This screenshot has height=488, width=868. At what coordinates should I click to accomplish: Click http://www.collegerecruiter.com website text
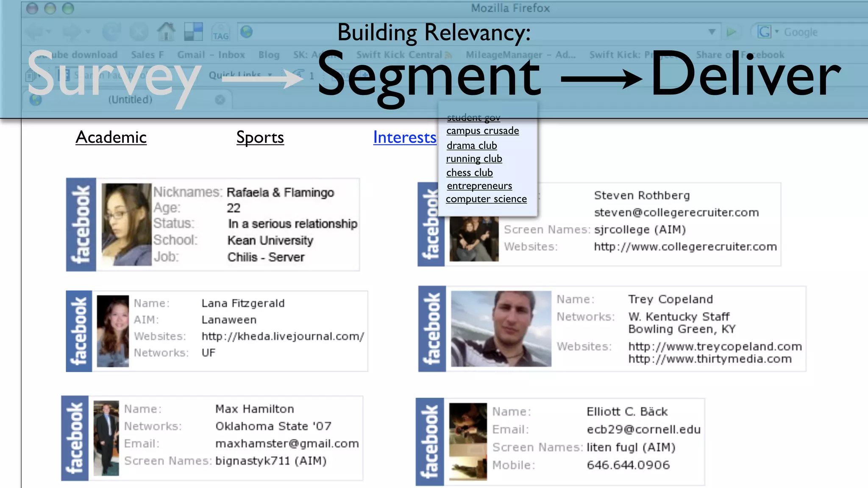(x=685, y=247)
